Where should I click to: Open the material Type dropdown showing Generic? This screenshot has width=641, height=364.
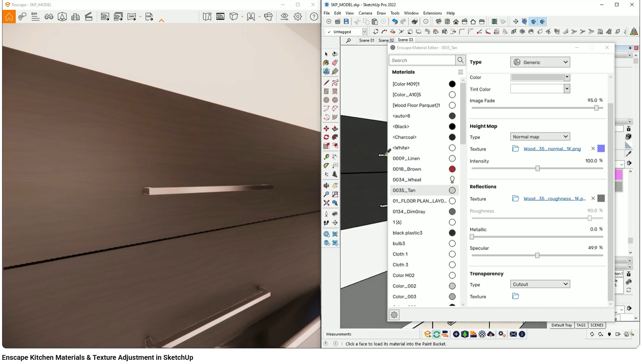click(x=539, y=62)
